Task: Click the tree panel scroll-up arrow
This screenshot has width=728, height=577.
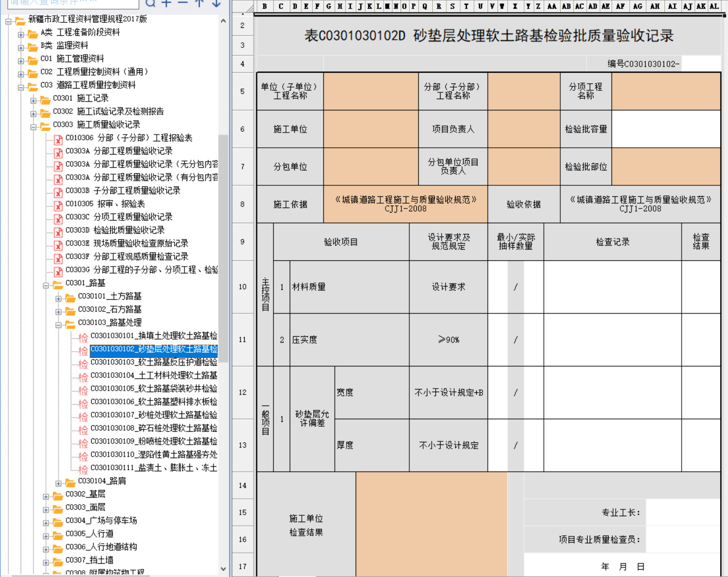Action: pos(223,21)
